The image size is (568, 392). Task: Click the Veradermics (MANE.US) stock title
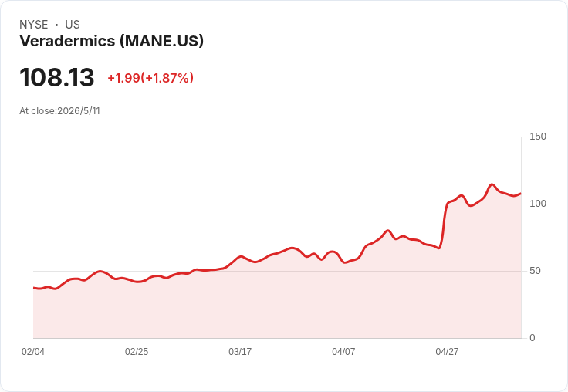[x=112, y=41]
